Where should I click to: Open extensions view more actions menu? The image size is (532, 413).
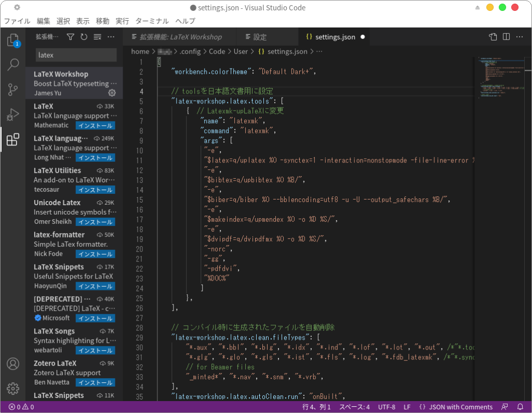click(x=111, y=37)
